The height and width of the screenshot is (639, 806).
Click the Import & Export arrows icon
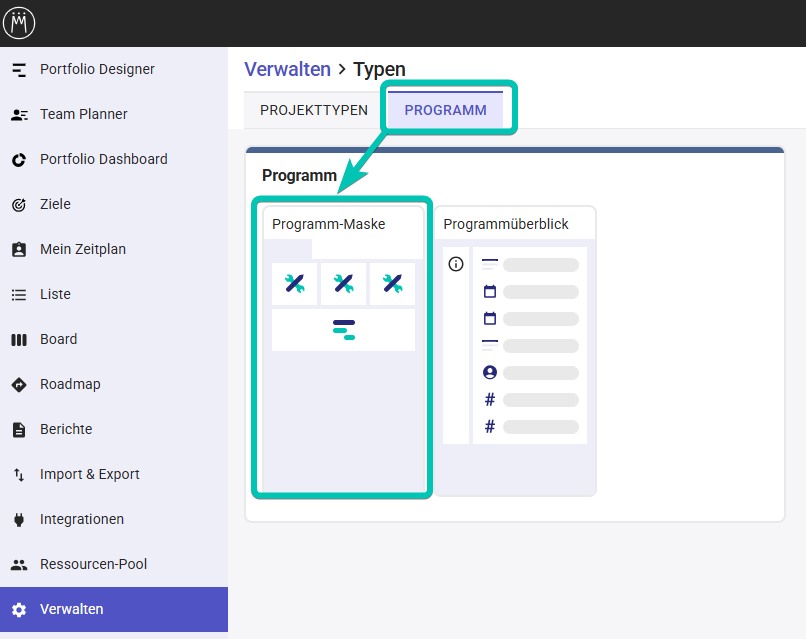coord(19,475)
